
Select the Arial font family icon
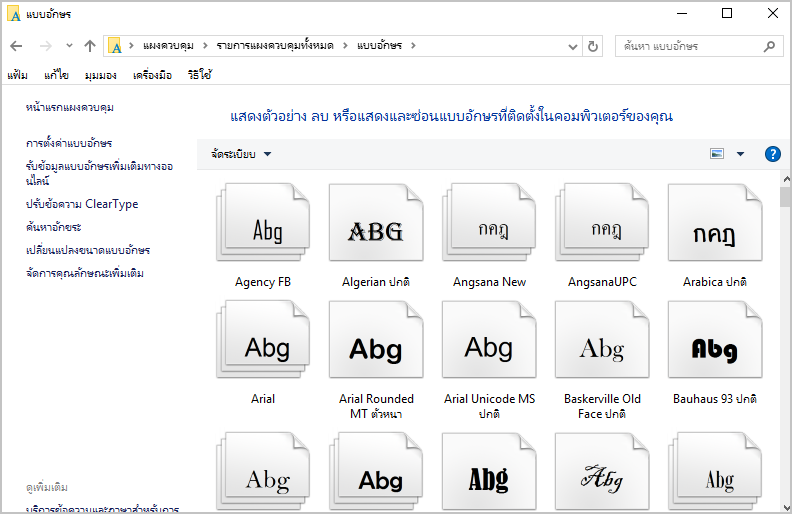pyautogui.click(x=263, y=339)
